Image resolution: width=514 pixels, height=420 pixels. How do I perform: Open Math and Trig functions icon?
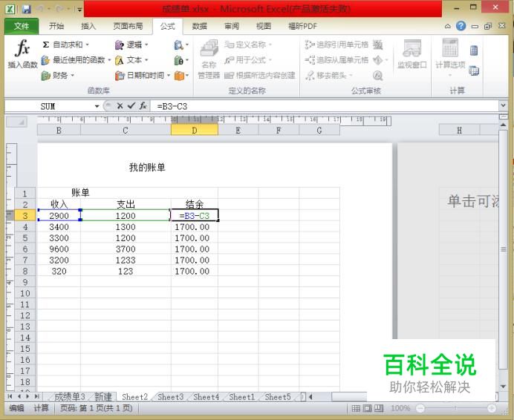point(179,60)
